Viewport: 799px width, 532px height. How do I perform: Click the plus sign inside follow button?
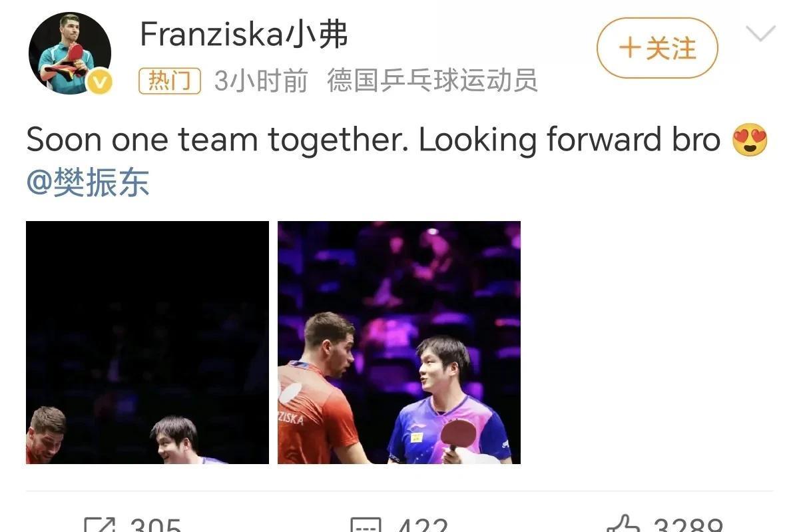pos(629,48)
